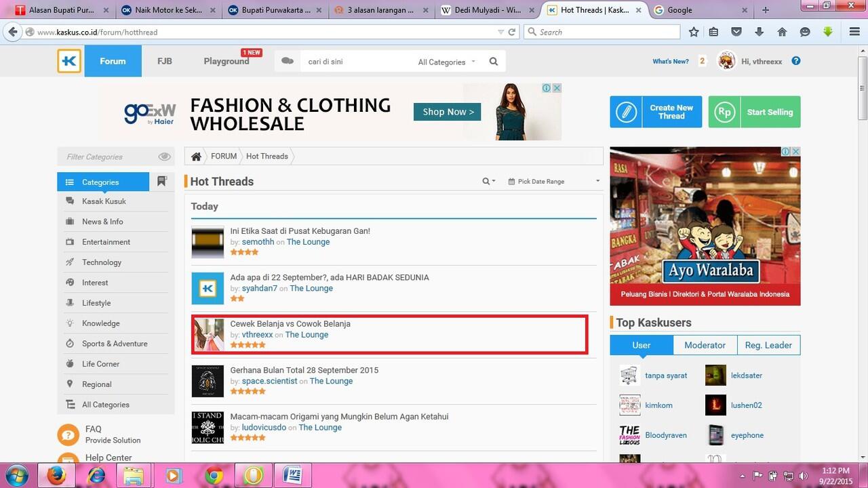Click green download arrow extension icon
This screenshot has width=868, height=488.
tap(828, 32)
